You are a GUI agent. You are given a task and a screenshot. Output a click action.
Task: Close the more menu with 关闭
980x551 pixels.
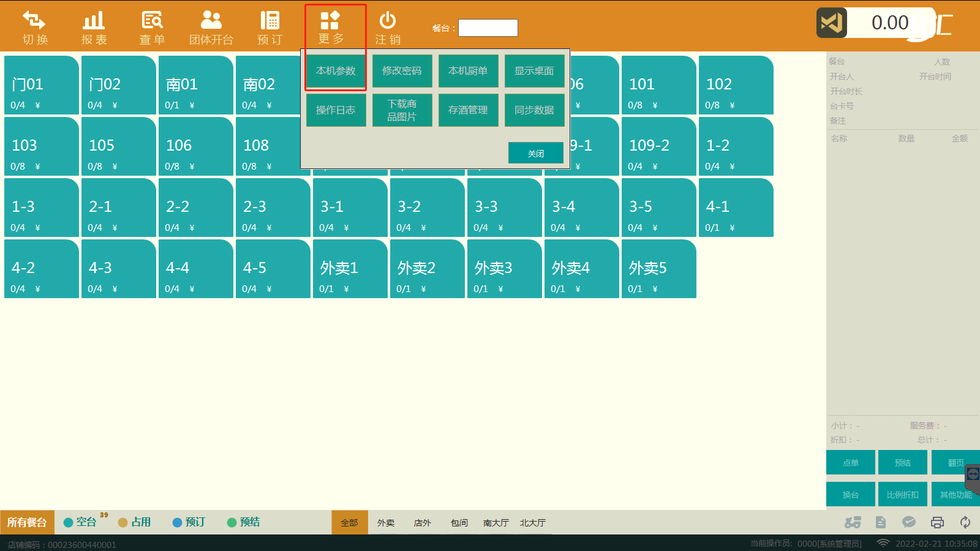click(536, 153)
